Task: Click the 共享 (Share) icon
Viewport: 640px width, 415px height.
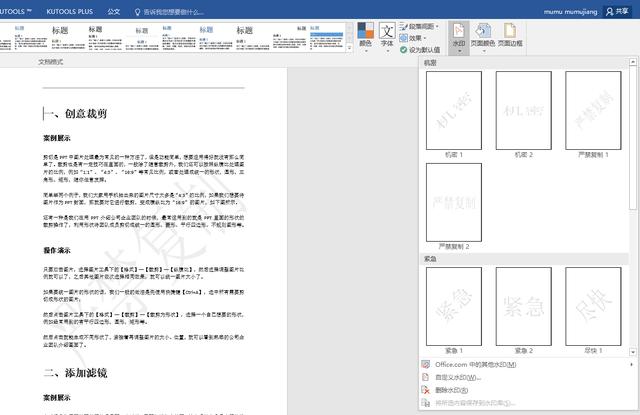Action: (x=616, y=10)
